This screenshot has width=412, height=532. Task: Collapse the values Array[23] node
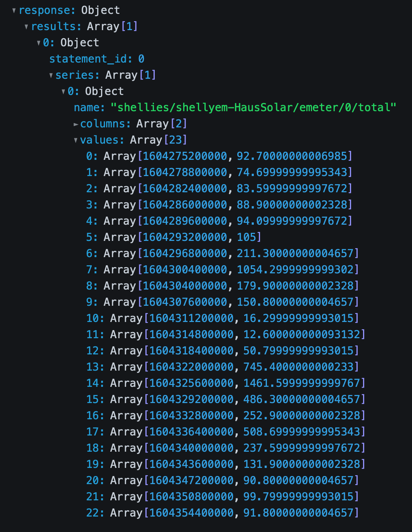click(x=76, y=140)
